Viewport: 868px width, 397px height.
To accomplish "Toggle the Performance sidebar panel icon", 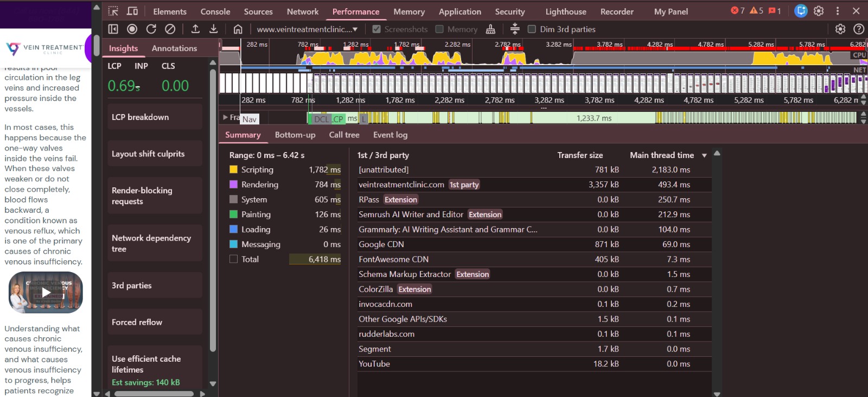I will tap(113, 29).
